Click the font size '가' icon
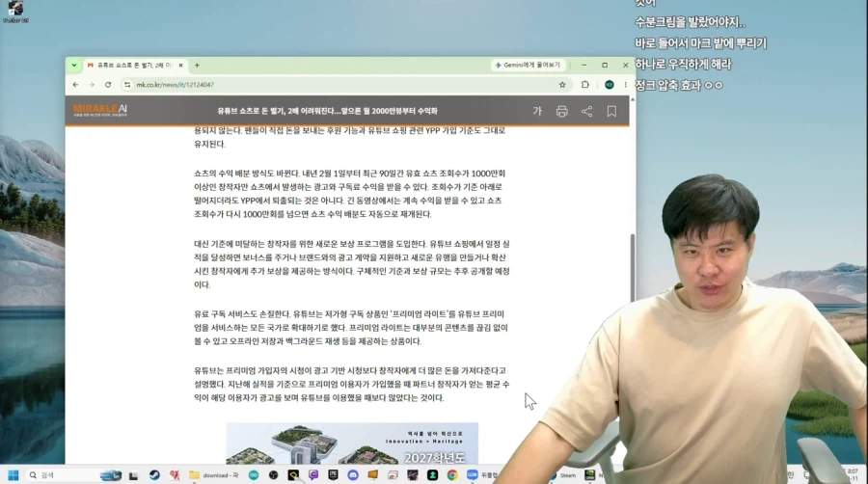The image size is (868, 484). coord(537,111)
